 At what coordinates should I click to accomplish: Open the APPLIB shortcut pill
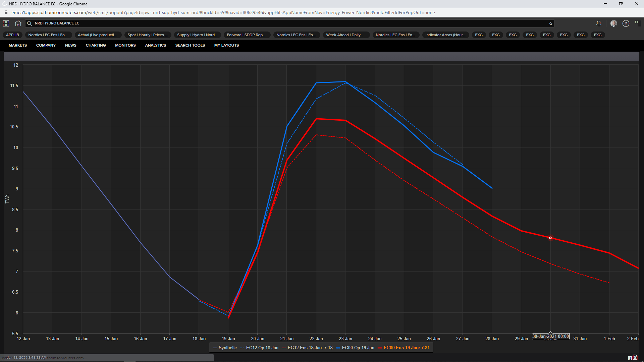pyautogui.click(x=12, y=35)
